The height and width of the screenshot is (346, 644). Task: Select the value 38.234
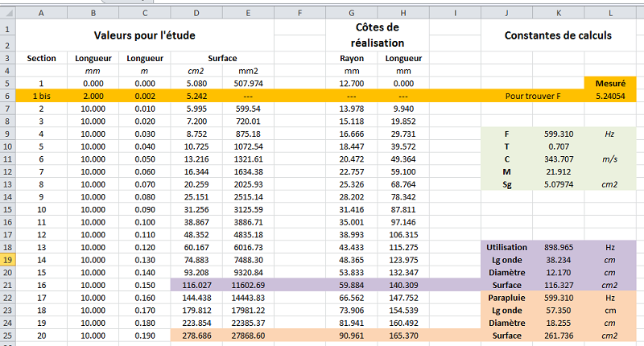pyautogui.click(x=559, y=260)
